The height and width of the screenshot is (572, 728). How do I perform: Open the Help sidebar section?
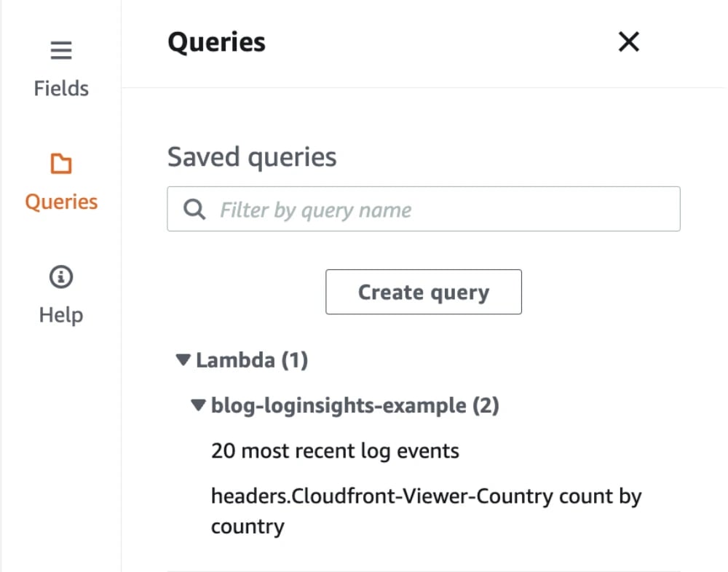click(x=60, y=314)
